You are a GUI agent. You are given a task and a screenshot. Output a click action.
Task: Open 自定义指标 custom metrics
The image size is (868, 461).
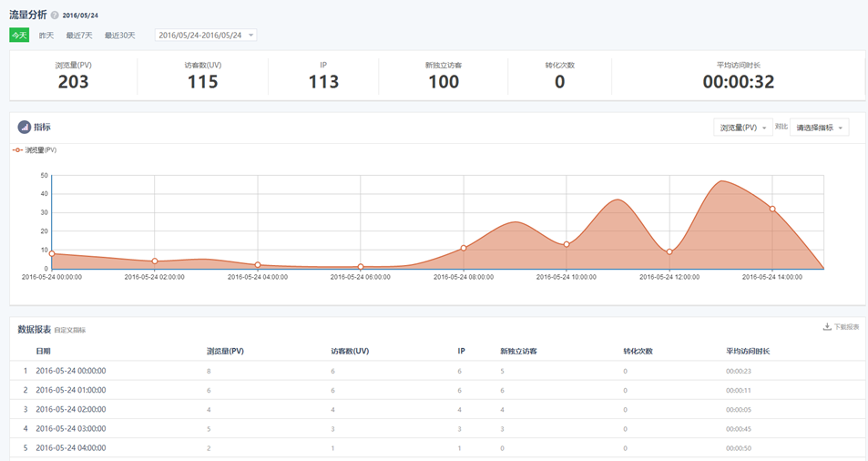coord(70,330)
